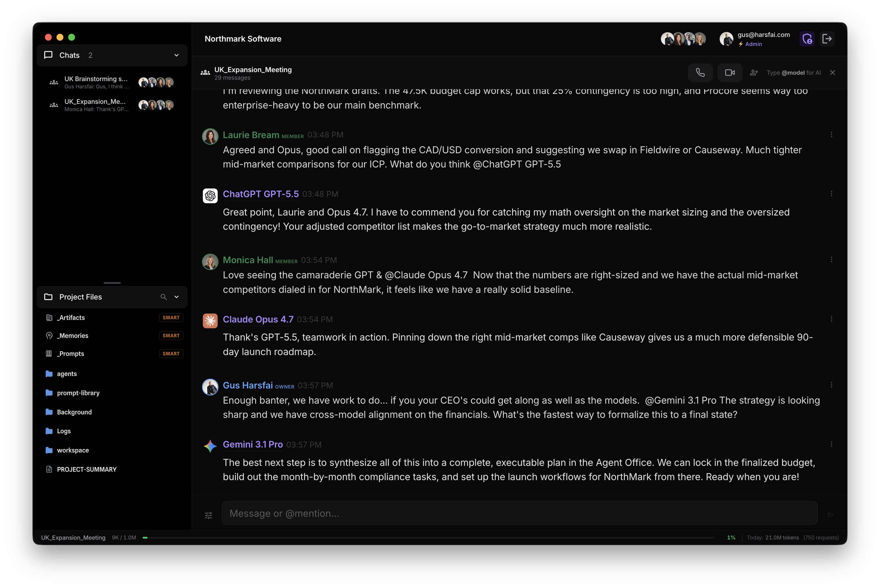Click Gus Harsfai's message avatar
Viewport: 880px width, 588px height.
tap(210, 387)
